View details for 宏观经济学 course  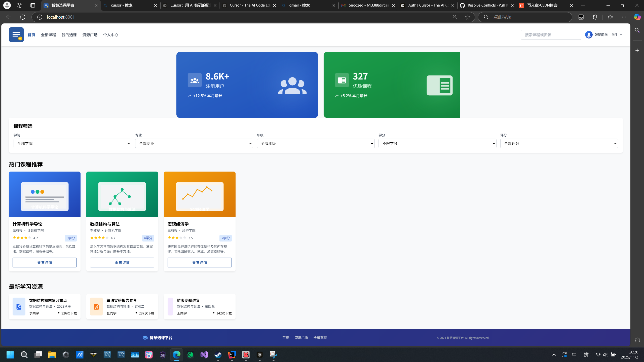[199, 262]
